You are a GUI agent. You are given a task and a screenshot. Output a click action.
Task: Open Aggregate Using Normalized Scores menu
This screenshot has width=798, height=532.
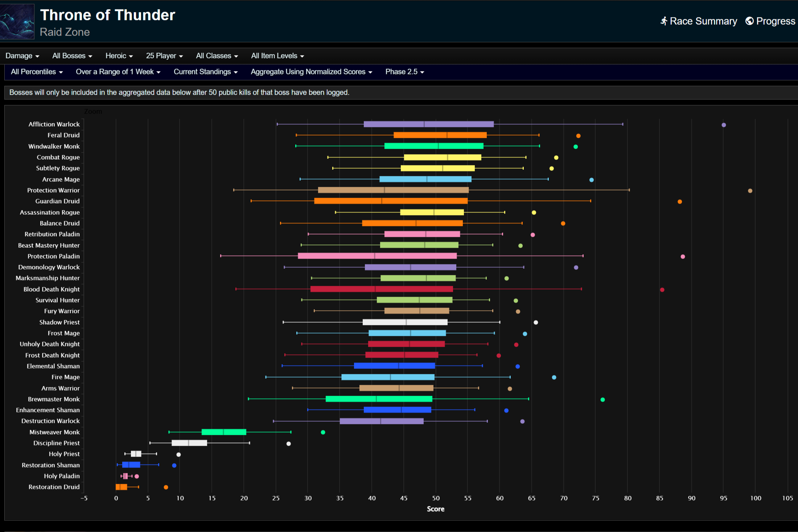tap(311, 72)
